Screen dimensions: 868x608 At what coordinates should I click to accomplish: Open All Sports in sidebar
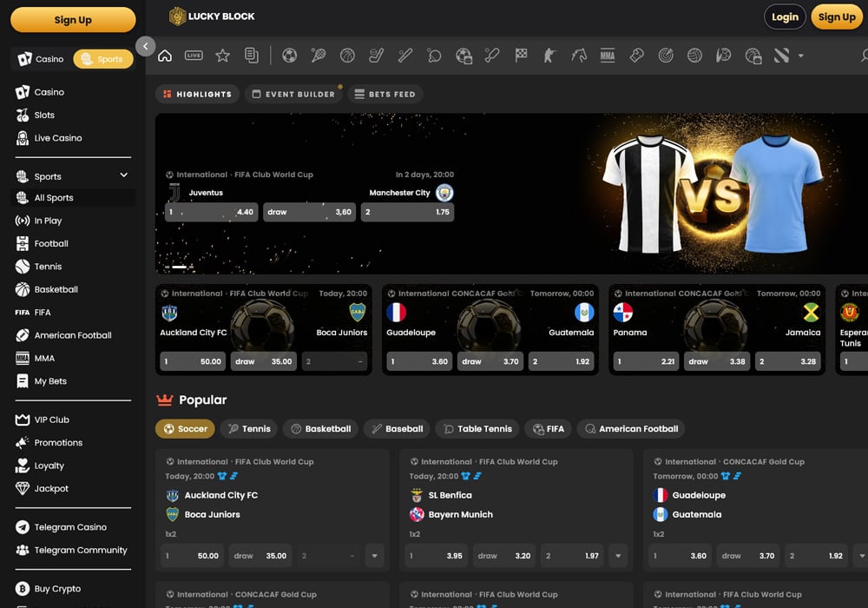click(73, 198)
